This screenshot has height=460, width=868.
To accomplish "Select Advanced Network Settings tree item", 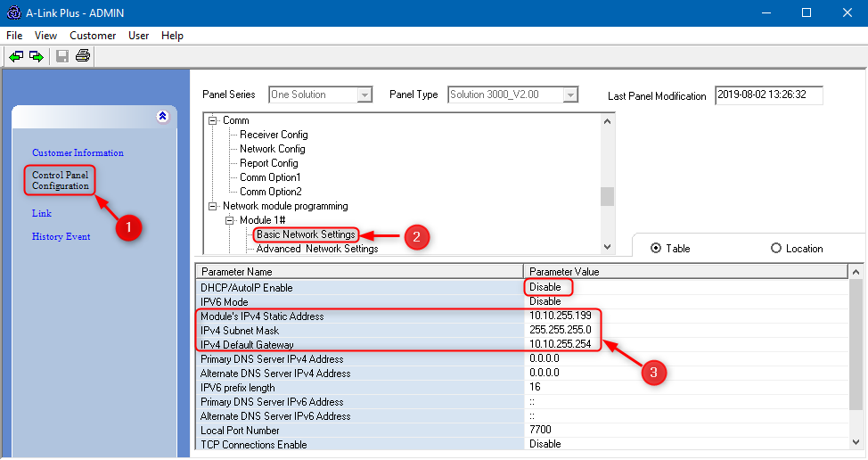I will tap(317, 249).
